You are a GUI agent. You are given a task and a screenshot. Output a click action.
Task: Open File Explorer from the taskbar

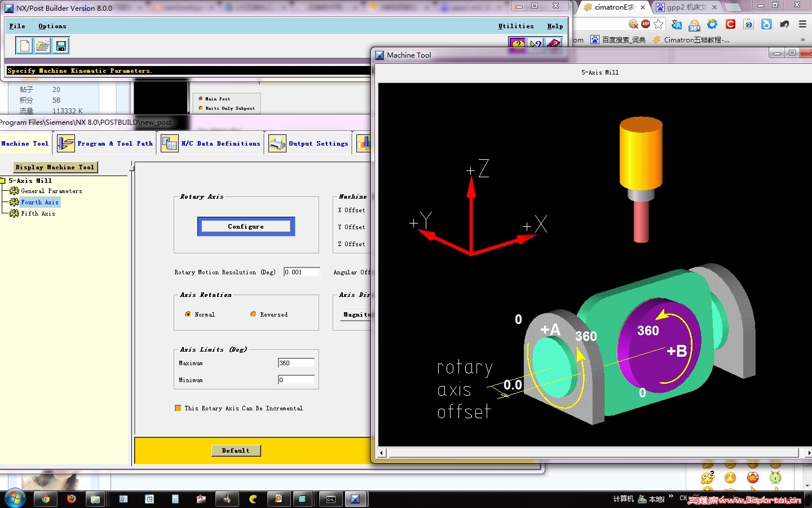pyautogui.click(x=95, y=499)
